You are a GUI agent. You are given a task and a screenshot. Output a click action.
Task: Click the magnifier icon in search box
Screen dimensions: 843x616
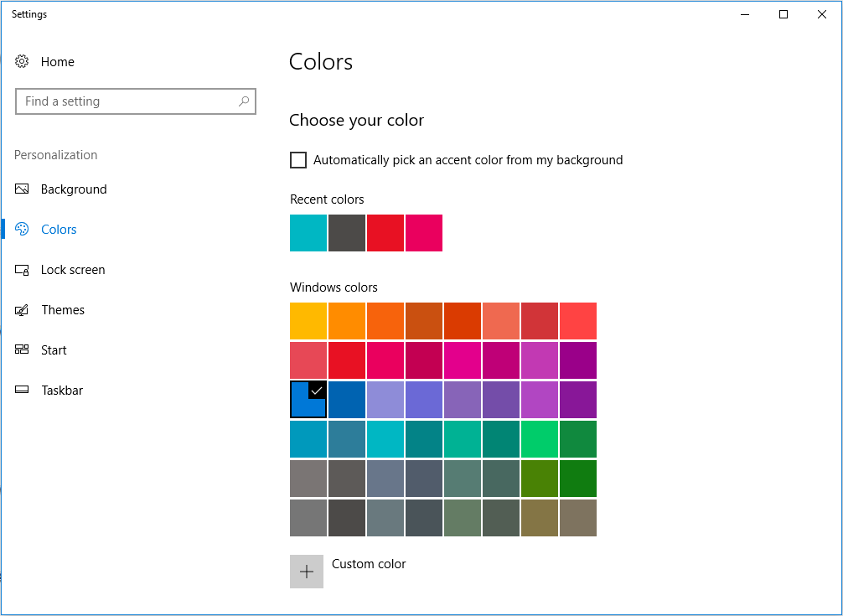(x=244, y=101)
